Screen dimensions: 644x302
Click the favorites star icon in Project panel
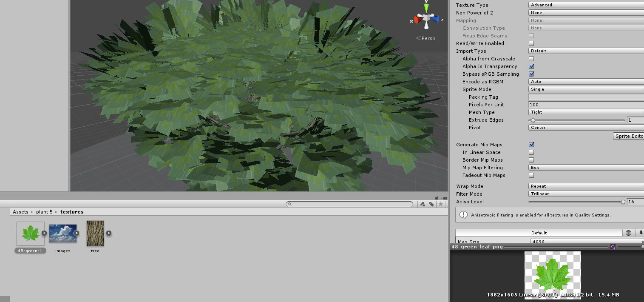pyautogui.click(x=441, y=204)
